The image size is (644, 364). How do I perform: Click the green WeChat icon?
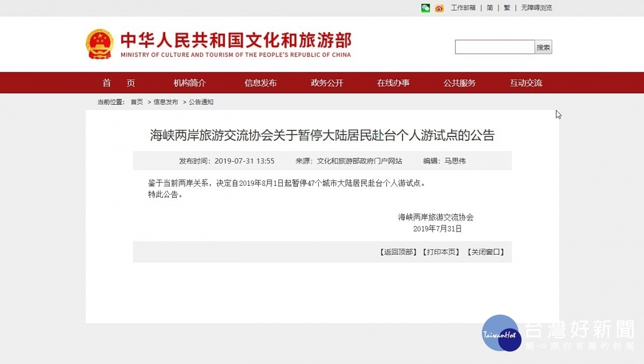pos(426,8)
